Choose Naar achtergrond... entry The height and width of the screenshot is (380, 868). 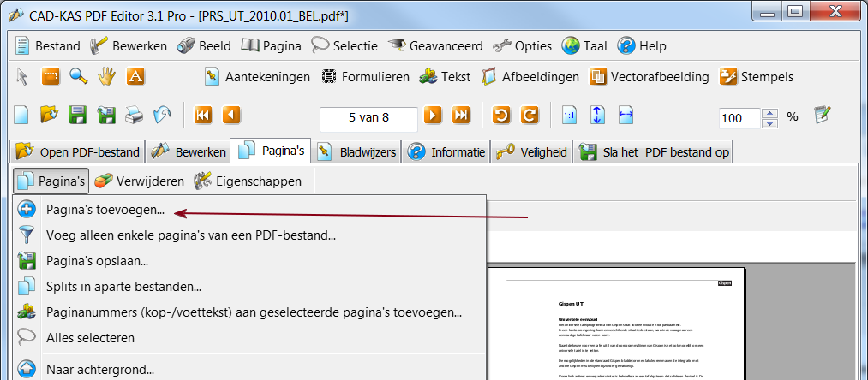(249, 369)
